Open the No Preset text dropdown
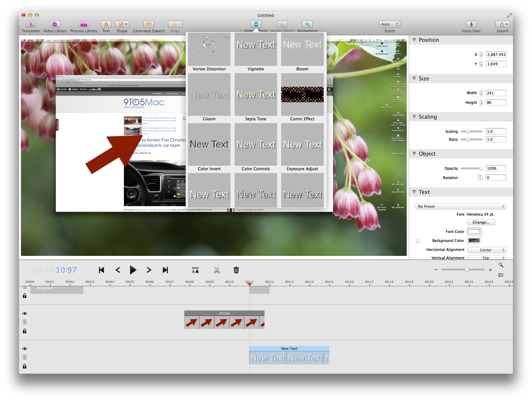The image size is (532, 400). pyautogui.click(x=461, y=206)
